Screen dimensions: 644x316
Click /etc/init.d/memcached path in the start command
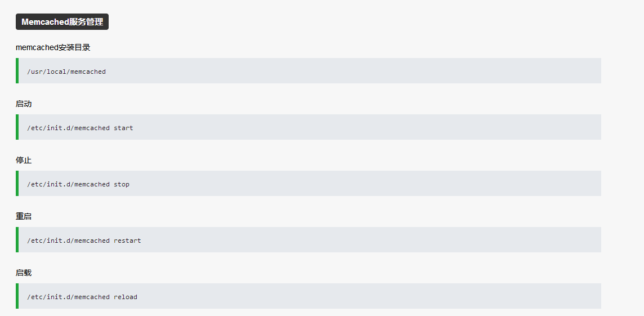(69, 128)
